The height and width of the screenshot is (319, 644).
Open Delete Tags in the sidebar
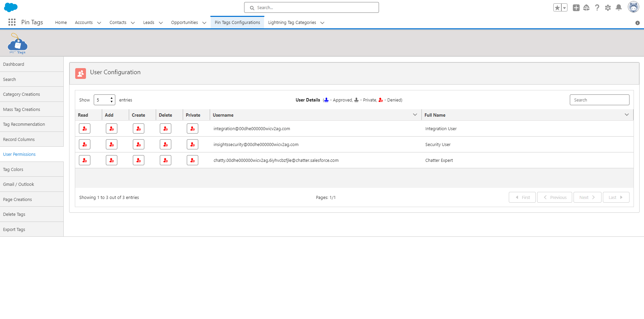[x=32, y=214]
